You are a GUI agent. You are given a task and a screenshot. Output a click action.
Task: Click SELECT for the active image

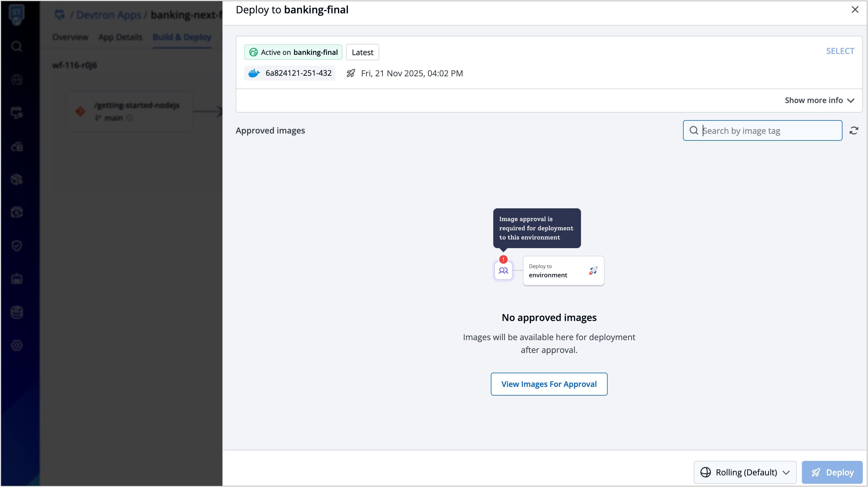coord(840,51)
